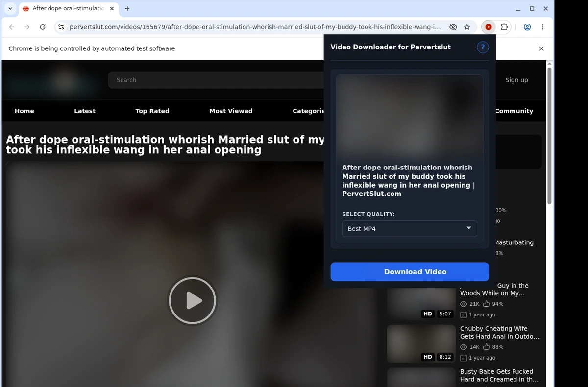The width and height of the screenshot is (588, 387).
Task: Click the 88% rating next to 14K
Action: [x=498, y=347]
